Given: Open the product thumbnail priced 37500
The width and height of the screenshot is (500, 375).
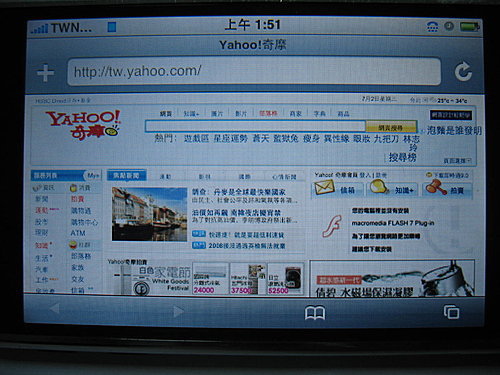Looking at the screenshot, I should tap(248, 279).
